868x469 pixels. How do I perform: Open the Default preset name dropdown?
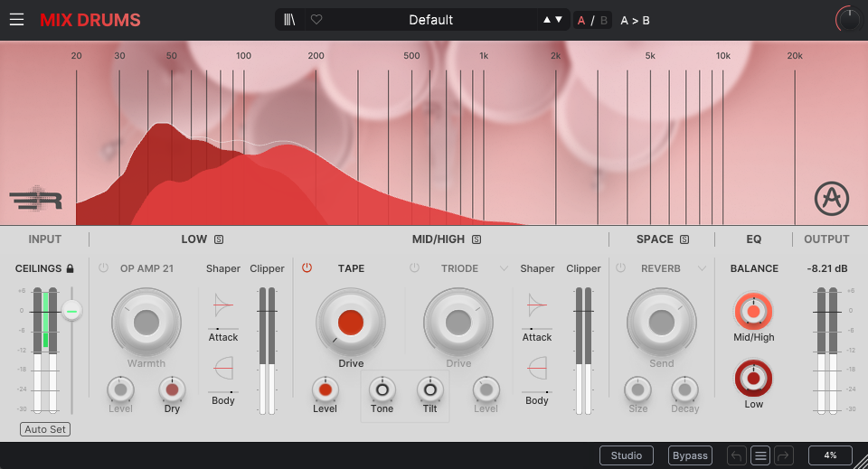tap(430, 20)
